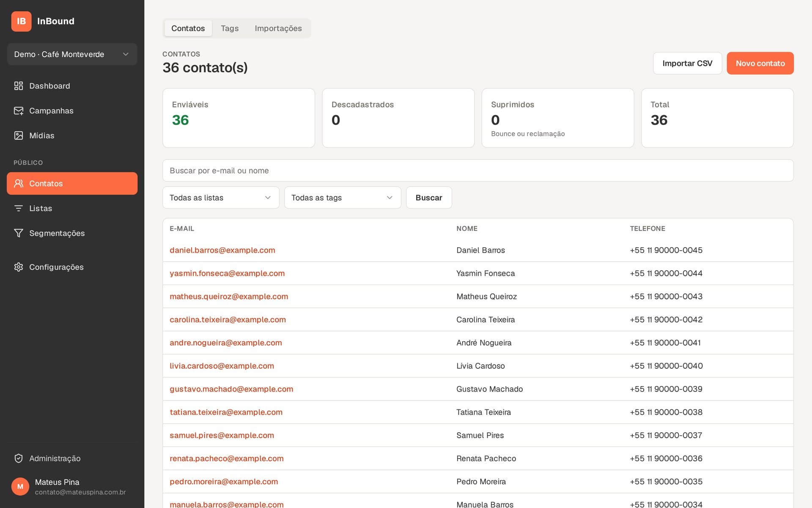Open the matheus.queiroz@example.com contact link
The height and width of the screenshot is (508, 812).
(x=229, y=296)
